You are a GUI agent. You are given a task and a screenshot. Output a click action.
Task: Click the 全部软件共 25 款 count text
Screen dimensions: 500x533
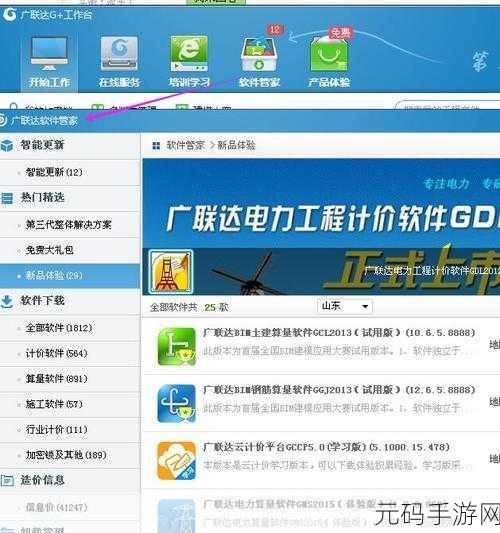point(189,307)
